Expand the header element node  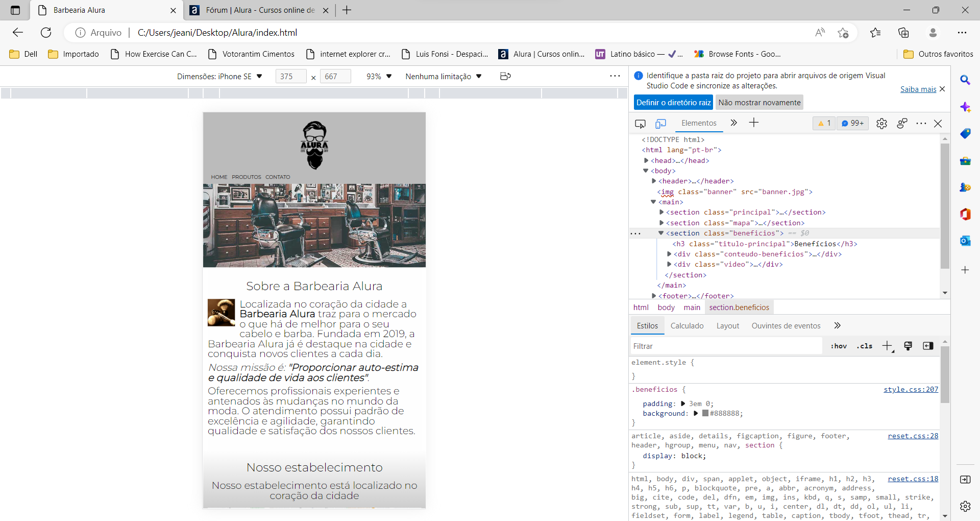tap(654, 181)
